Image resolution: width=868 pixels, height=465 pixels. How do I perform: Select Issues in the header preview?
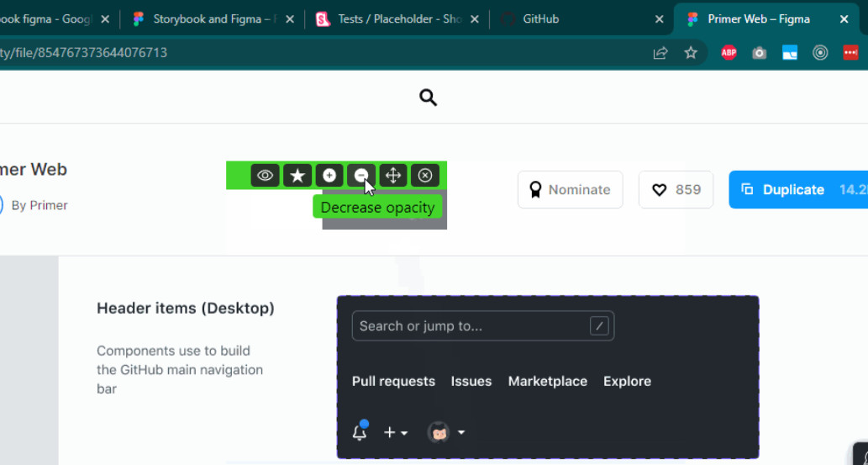(471, 381)
